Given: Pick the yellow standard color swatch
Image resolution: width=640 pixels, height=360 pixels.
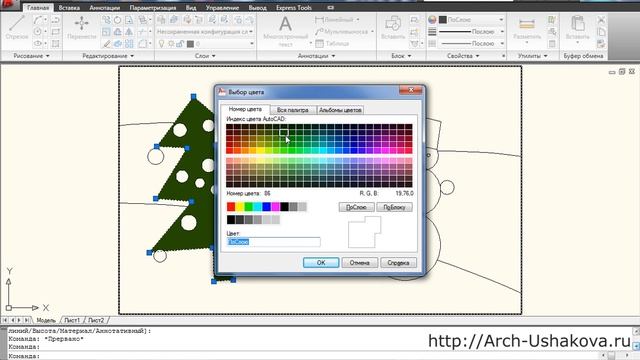Looking at the screenshot, I should 240,207.
